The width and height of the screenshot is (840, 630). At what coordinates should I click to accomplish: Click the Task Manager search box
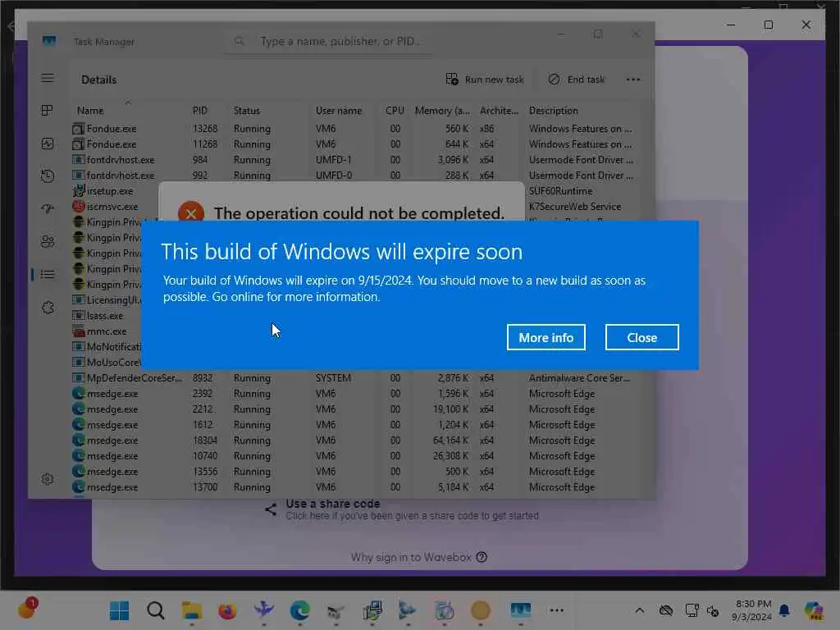(330, 41)
